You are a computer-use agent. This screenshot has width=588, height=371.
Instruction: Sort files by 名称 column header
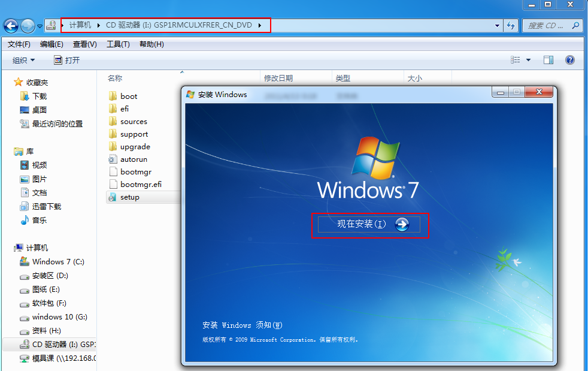tap(115, 79)
